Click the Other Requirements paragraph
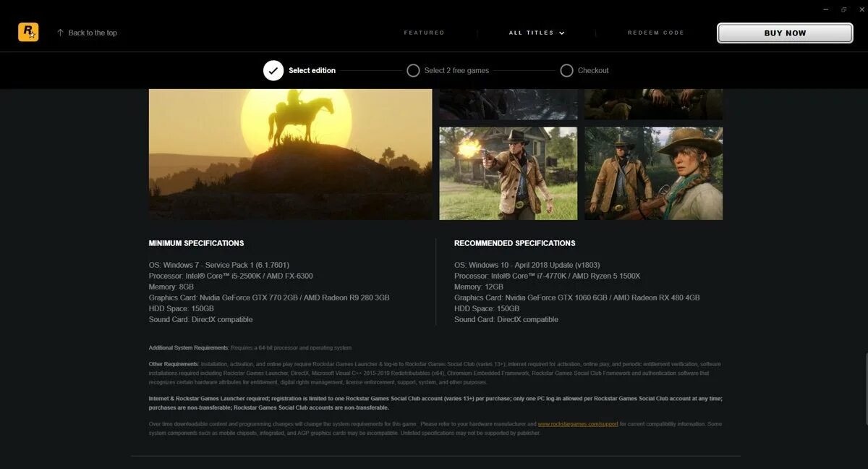 (x=435, y=373)
